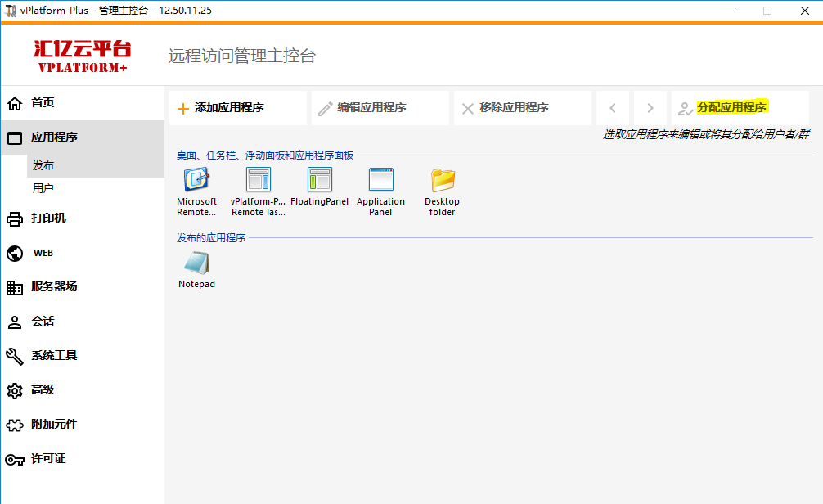Open 系统工具 with the wrench icon
This screenshot has height=504, width=823.
54,356
